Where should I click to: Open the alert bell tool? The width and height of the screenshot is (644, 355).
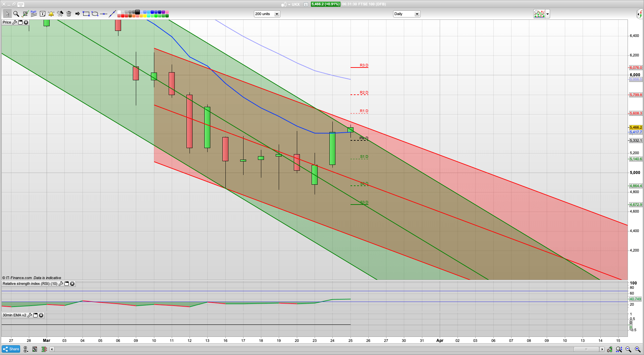tap(51, 14)
